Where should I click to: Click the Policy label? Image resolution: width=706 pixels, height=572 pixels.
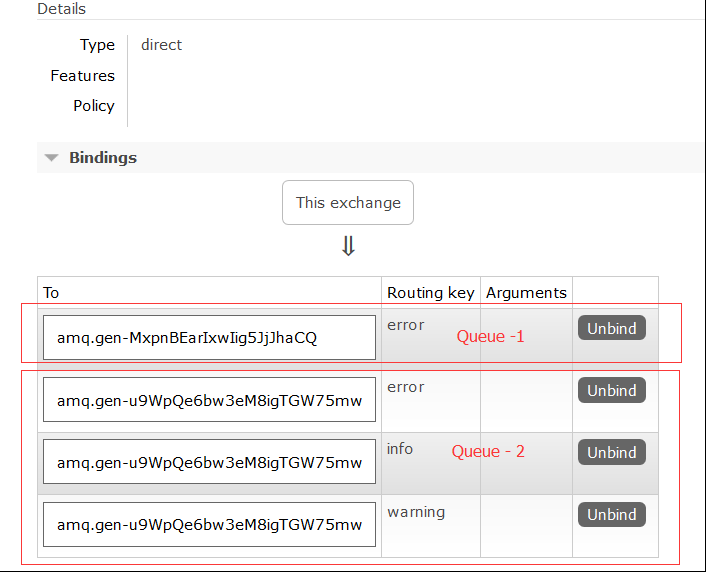click(x=94, y=106)
